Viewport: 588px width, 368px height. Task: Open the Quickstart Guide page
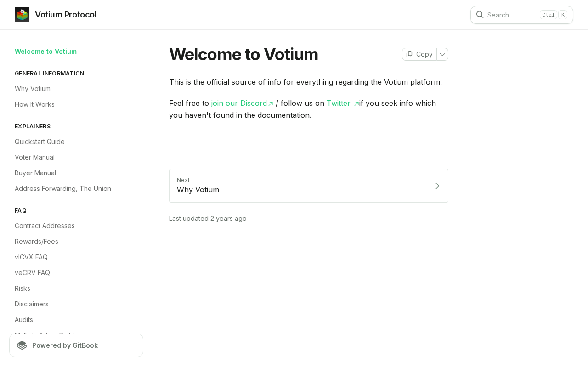tap(40, 142)
